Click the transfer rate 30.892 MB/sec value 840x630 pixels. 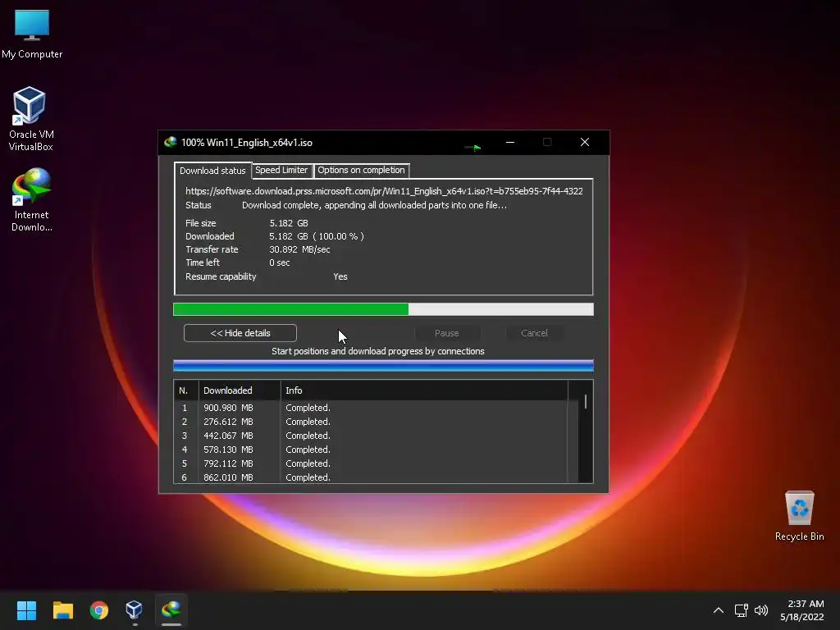tap(299, 249)
